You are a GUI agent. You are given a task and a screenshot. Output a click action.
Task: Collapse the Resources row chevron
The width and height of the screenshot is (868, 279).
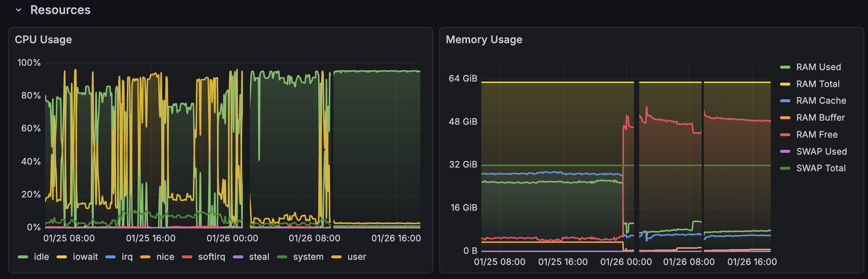tap(18, 10)
